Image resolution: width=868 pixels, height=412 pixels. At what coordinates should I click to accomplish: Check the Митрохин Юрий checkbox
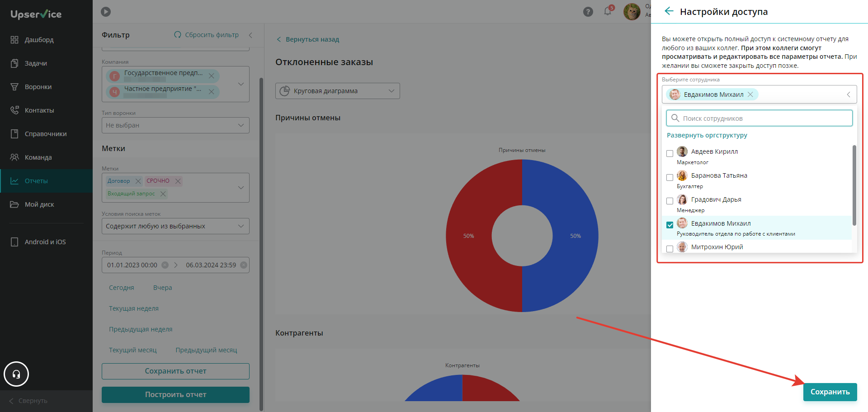(x=670, y=249)
